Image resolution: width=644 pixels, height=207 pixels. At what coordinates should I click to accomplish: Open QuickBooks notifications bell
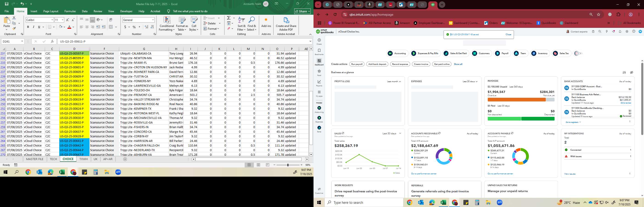point(620,32)
